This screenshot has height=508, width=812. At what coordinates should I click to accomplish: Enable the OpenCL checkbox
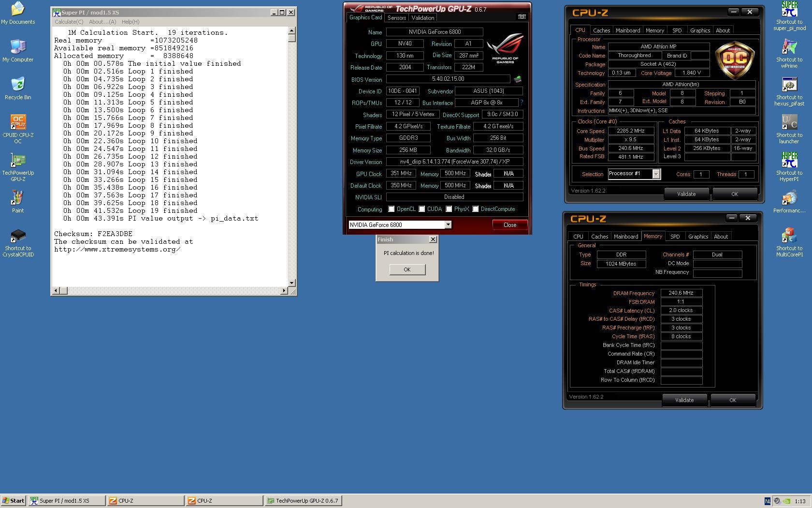click(391, 209)
